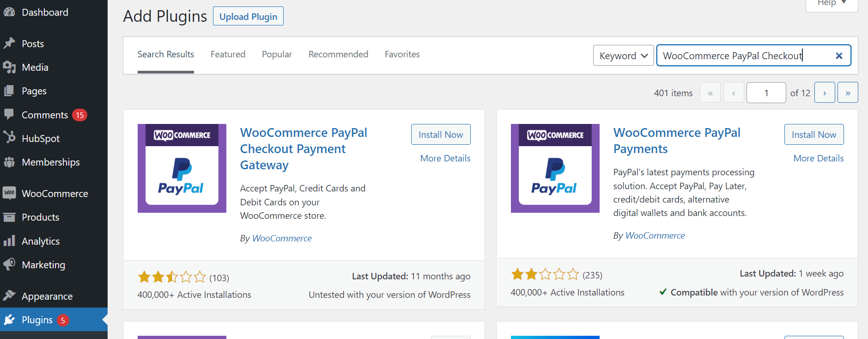This screenshot has width=868, height=339.
Task: Switch to the Recommended tab
Action: pos(338,55)
